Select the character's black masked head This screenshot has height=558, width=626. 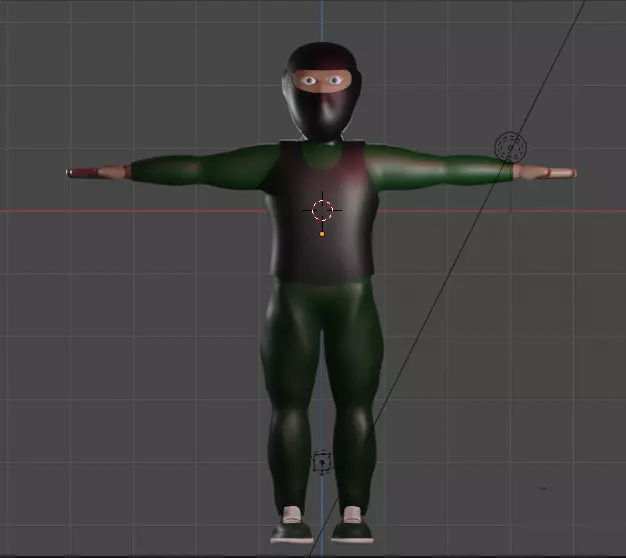coord(322,91)
